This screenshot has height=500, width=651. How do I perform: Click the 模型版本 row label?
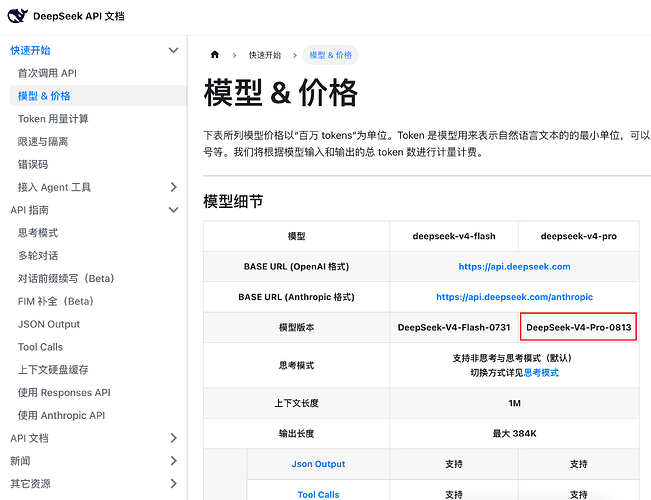click(x=296, y=327)
